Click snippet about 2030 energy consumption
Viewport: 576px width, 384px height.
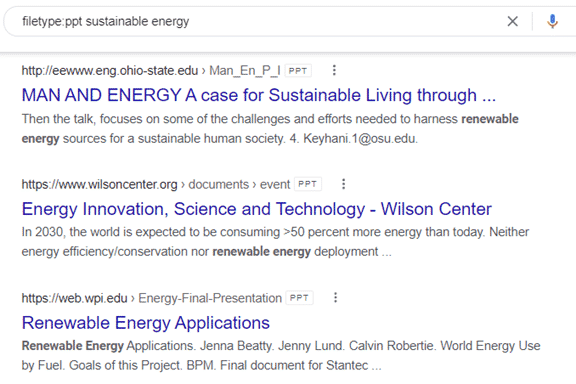point(275,242)
